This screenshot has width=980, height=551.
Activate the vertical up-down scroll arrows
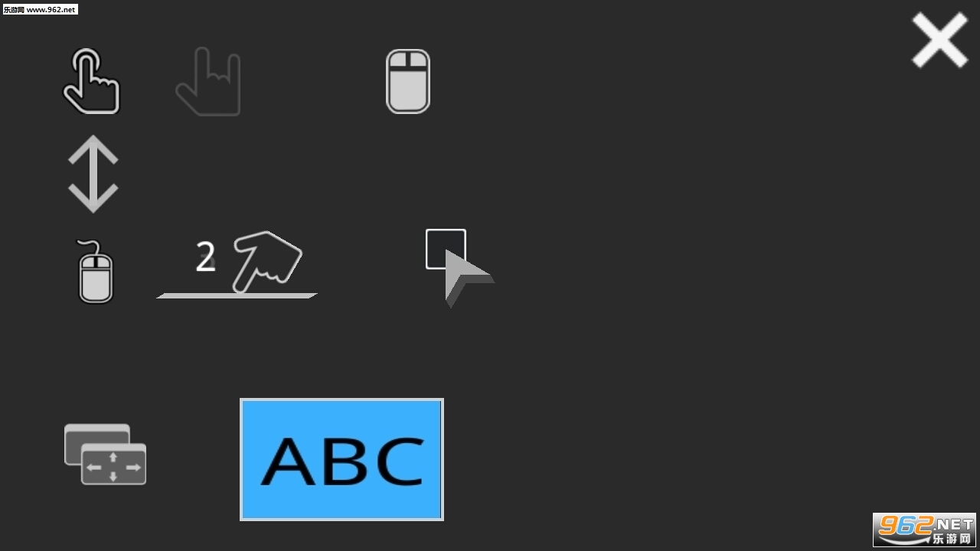tap(93, 174)
